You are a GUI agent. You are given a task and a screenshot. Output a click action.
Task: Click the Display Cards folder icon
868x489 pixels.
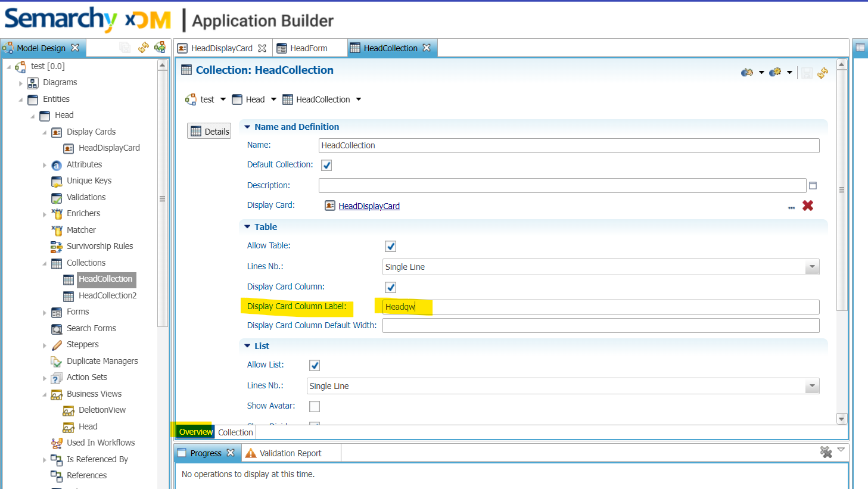click(57, 132)
